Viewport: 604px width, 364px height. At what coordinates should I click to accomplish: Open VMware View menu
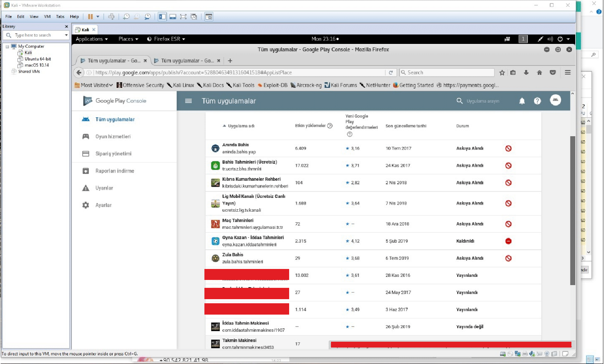[34, 16]
